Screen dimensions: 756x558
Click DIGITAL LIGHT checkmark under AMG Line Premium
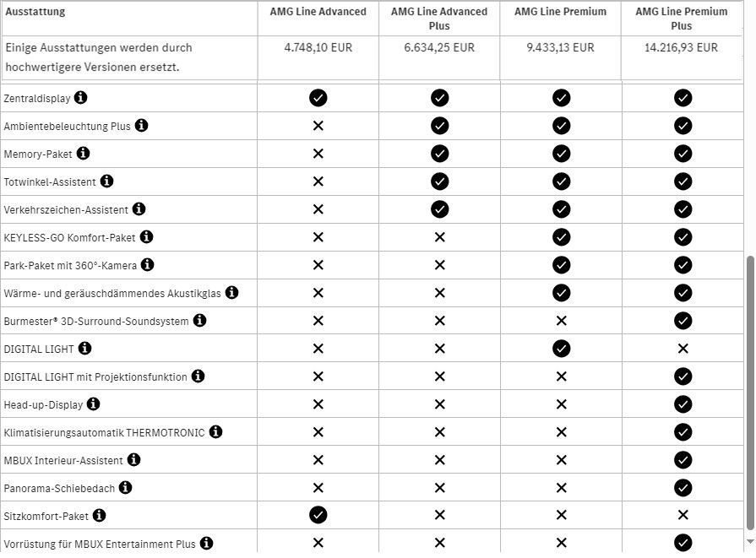point(561,349)
